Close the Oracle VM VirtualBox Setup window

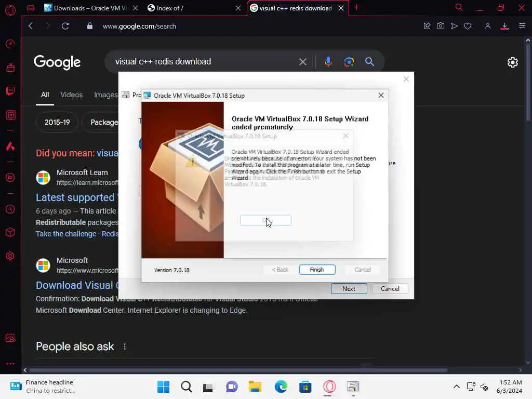coord(381,96)
